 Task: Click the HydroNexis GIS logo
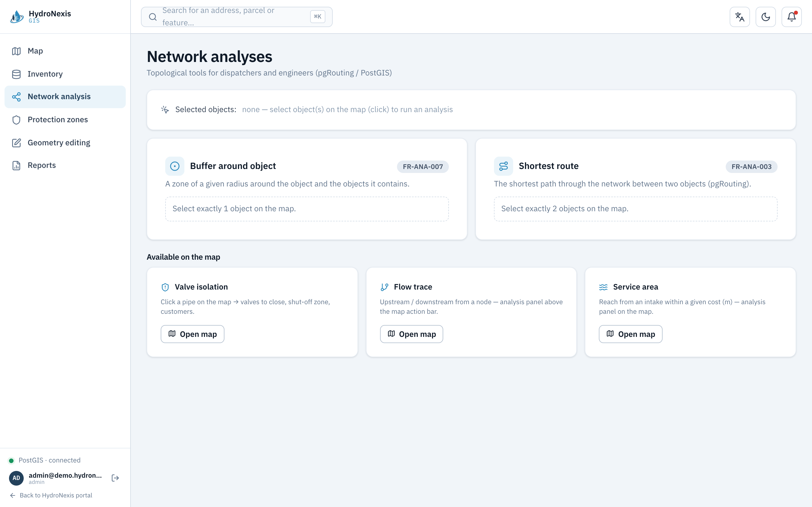tap(41, 16)
